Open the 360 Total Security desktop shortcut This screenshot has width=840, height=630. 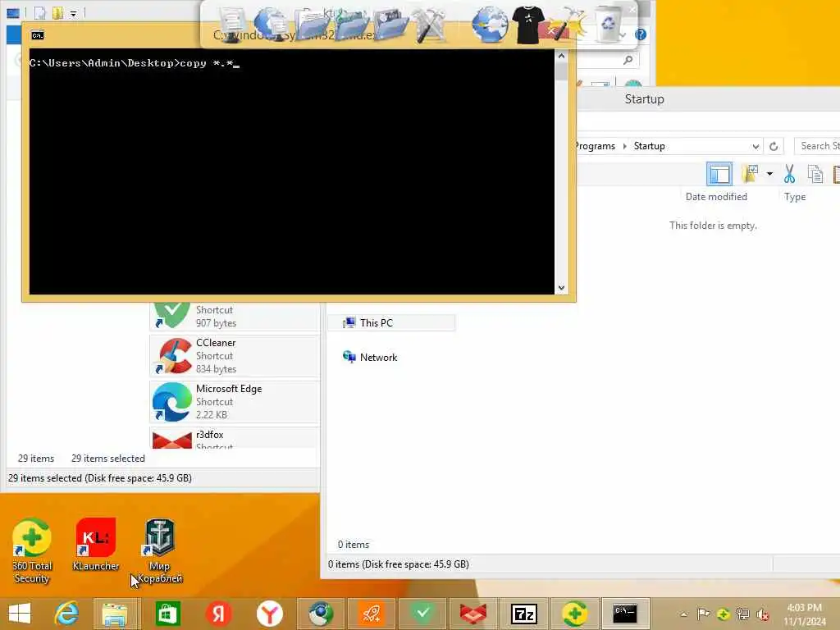pyautogui.click(x=32, y=550)
